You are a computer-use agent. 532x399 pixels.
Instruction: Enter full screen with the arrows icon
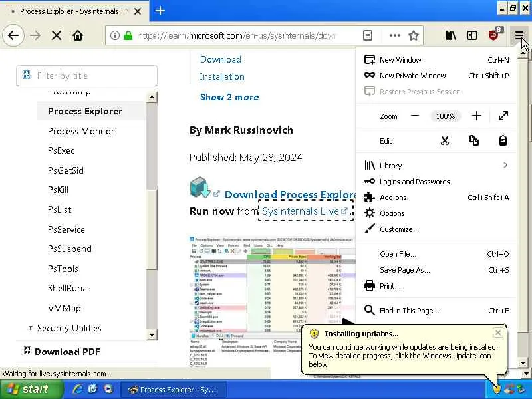pyautogui.click(x=503, y=116)
